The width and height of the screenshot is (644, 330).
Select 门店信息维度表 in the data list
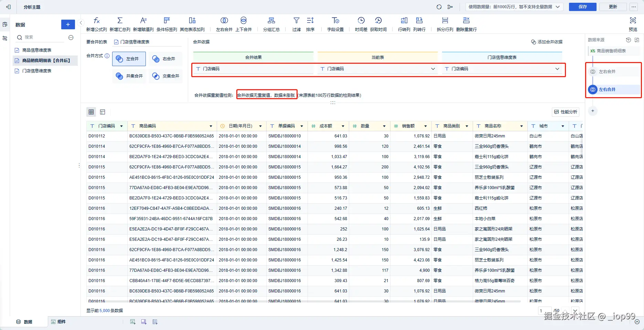36,71
